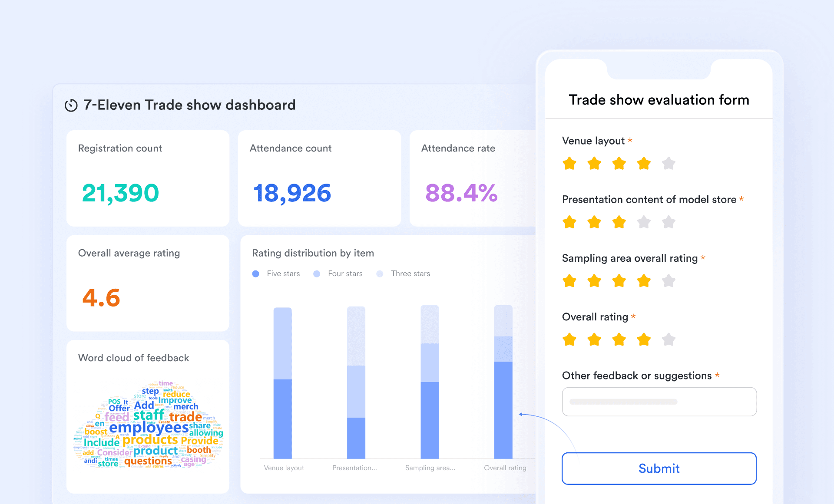Click the Registration count card 21,390
Screen dimensions: 834x504
(148, 178)
